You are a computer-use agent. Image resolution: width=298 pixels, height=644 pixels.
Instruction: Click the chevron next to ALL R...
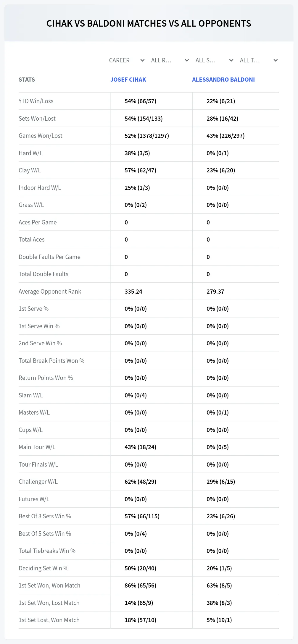tap(187, 60)
